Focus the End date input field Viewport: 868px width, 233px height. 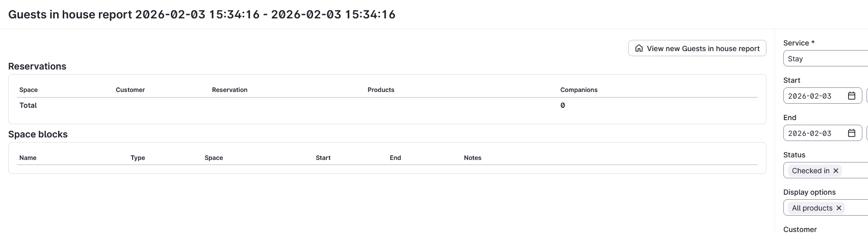coord(813,133)
